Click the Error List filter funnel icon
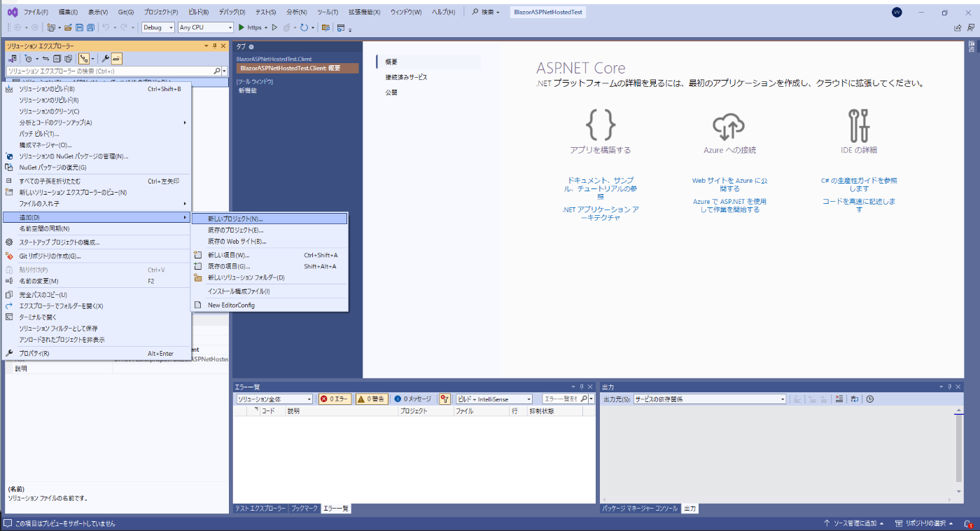The width and height of the screenshot is (980, 531). [444, 399]
